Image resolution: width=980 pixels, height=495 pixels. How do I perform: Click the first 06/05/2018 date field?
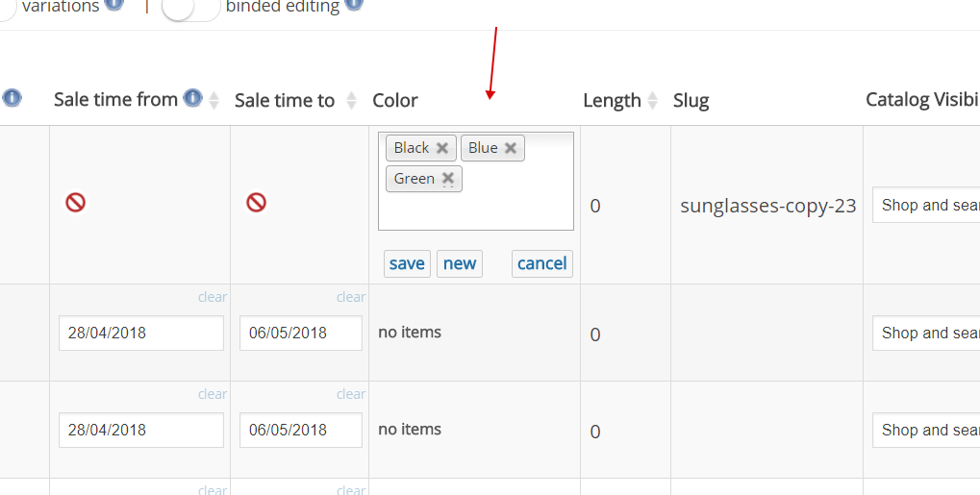(300, 333)
